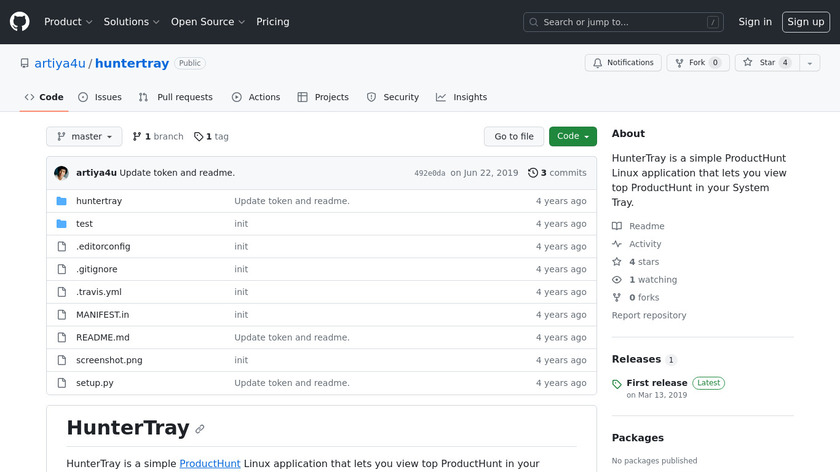The height and width of the screenshot is (472, 840).
Task: Click the Sign up button
Action: click(806, 22)
